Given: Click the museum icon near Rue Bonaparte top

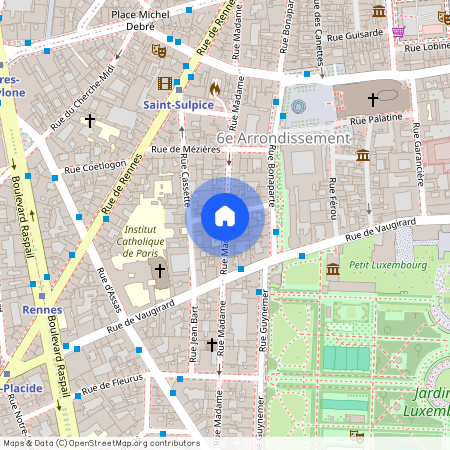Looking at the screenshot, I should [379, 12].
